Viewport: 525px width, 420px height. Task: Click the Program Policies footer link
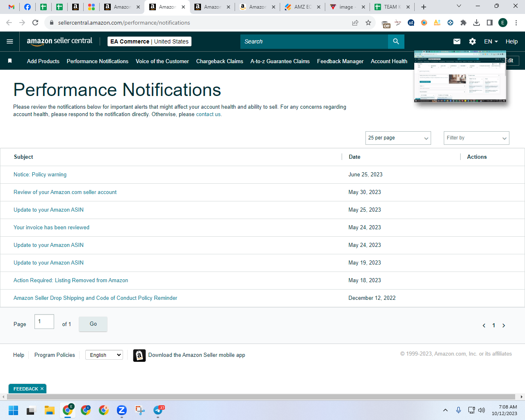55,355
